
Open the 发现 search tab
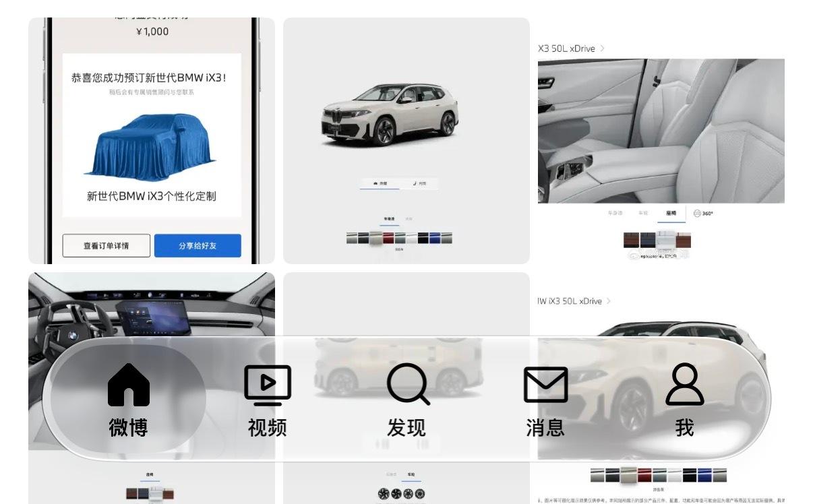click(407, 400)
